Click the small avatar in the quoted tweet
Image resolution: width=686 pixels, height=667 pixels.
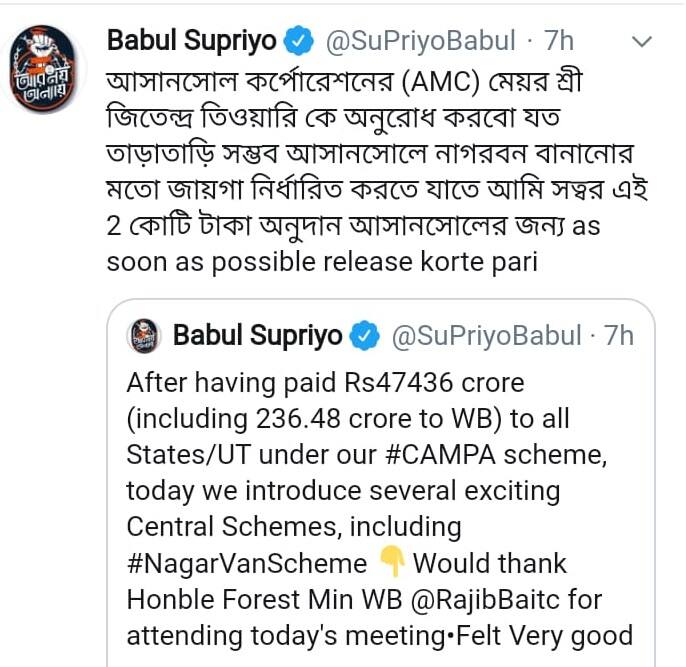pos(147,335)
